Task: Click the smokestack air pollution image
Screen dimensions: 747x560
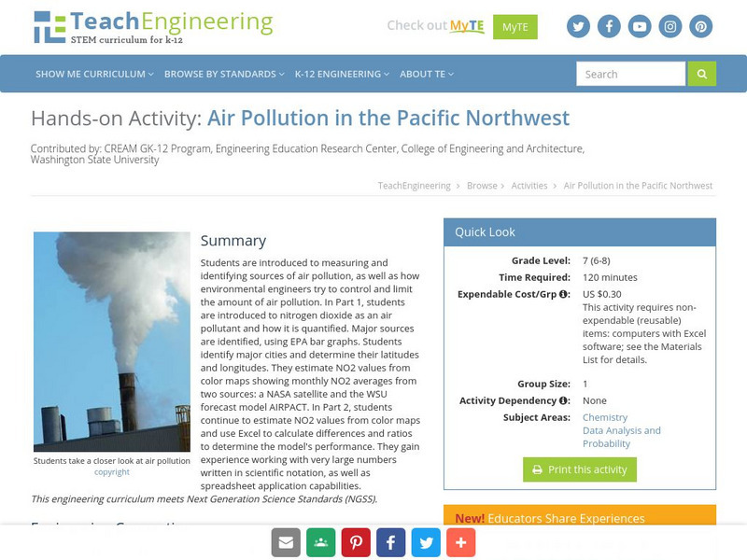Action: pos(111,342)
